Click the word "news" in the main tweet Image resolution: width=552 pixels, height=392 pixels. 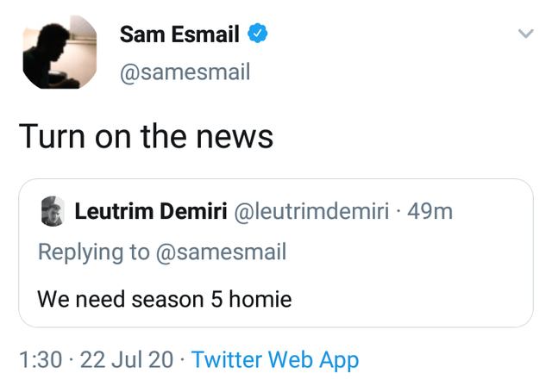coord(235,137)
